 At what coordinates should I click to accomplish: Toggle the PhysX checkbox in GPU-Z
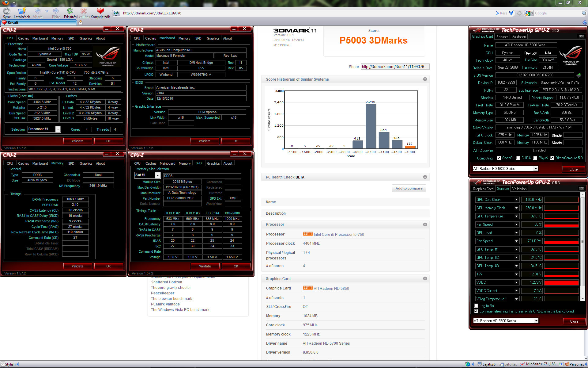pyautogui.click(x=535, y=158)
